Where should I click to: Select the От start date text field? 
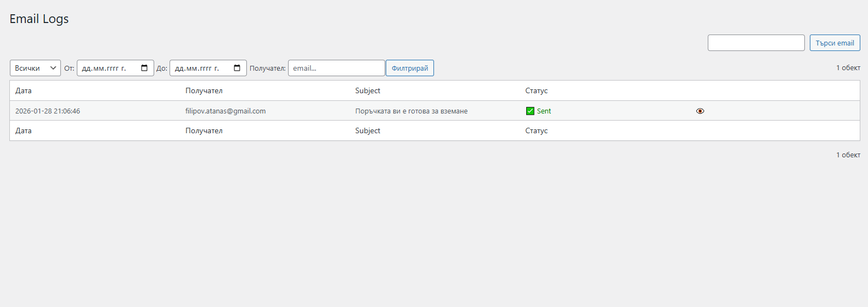[x=107, y=68]
